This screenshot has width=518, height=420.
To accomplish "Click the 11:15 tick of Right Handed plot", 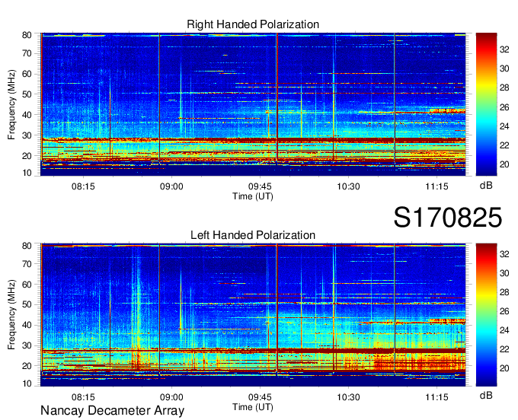I will pos(436,186).
